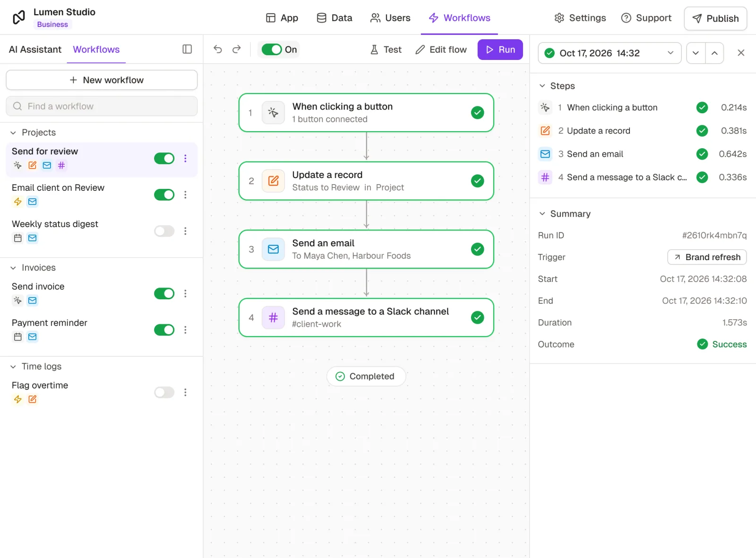Close the run details panel
Viewport: 756px width, 558px height.
tap(741, 53)
